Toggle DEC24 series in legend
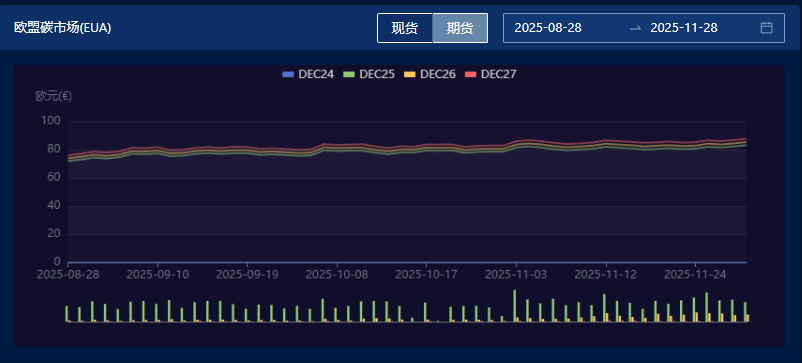 (308, 74)
